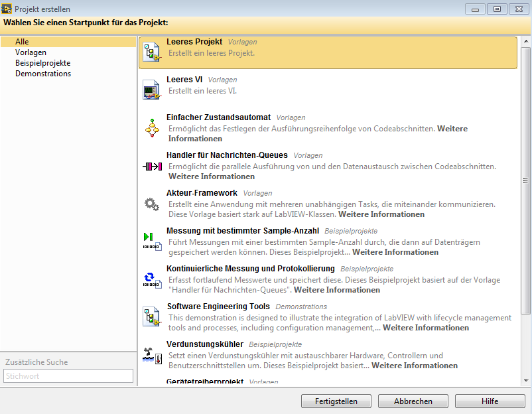Click the Kontinuierliche Messung und Protokollierung icon
This screenshot has width=532, height=414.
coord(152,280)
